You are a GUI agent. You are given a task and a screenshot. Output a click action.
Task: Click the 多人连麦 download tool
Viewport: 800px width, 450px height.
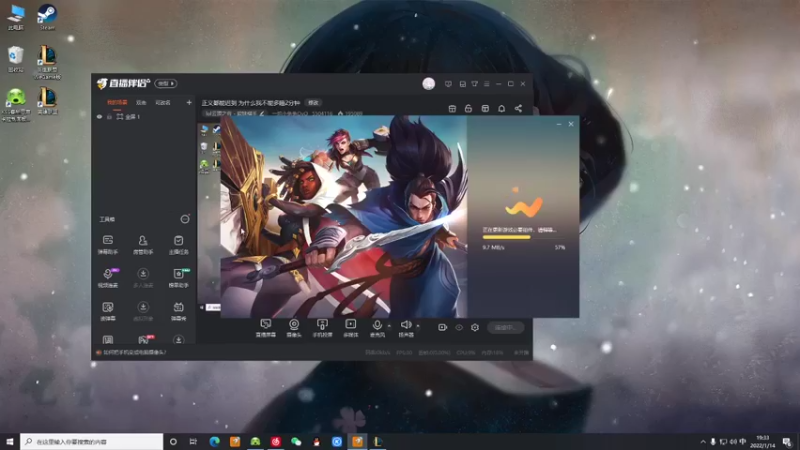(x=143, y=278)
